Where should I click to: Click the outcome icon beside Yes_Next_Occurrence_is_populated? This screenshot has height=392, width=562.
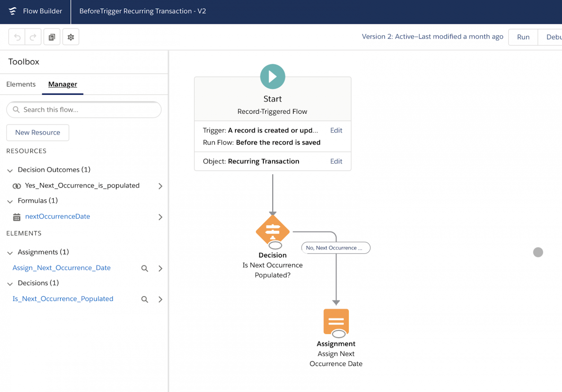pos(17,186)
